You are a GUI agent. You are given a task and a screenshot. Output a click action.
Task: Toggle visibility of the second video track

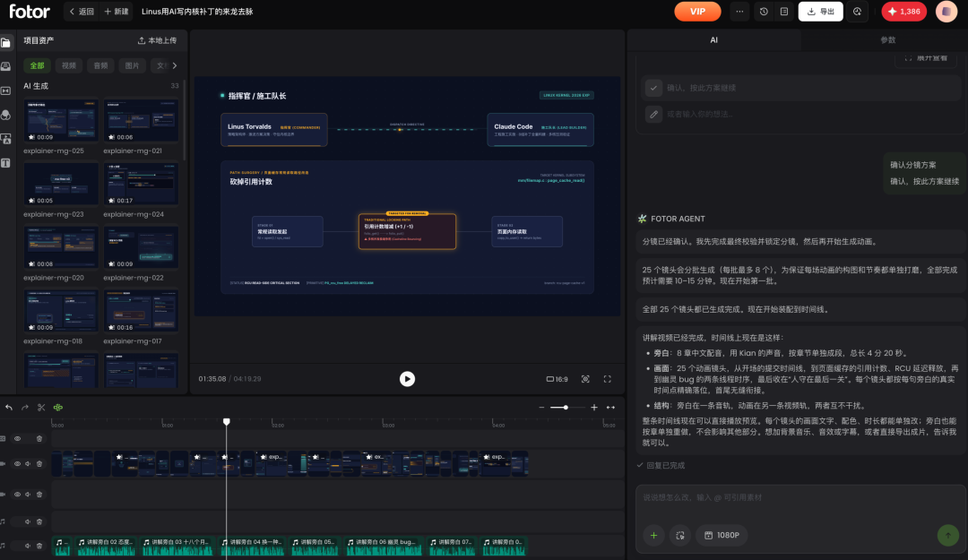click(17, 495)
